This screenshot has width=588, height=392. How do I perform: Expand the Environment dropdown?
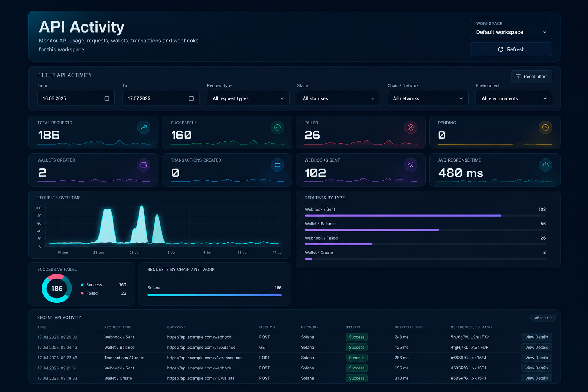[514, 98]
